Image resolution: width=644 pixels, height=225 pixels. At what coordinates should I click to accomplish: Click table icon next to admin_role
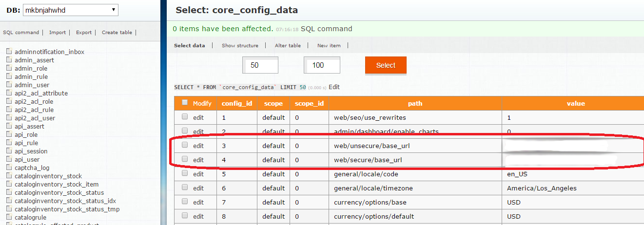pos(9,68)
